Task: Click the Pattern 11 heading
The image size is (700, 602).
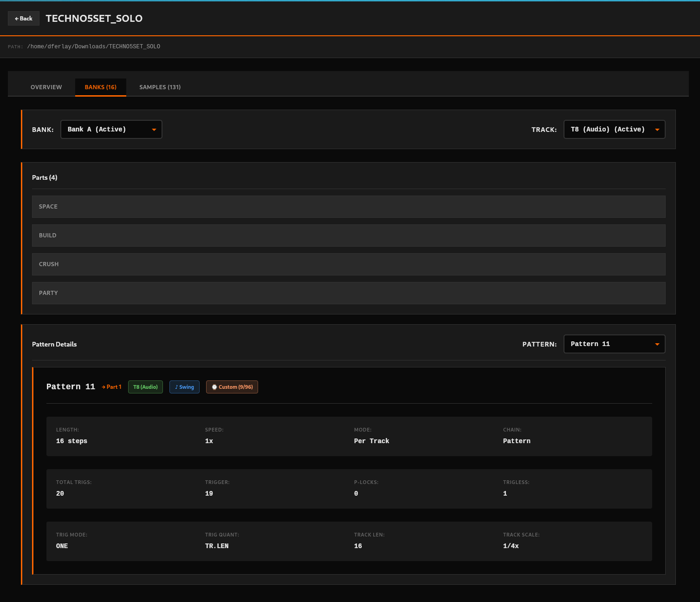Action: (x=71, y=387)
